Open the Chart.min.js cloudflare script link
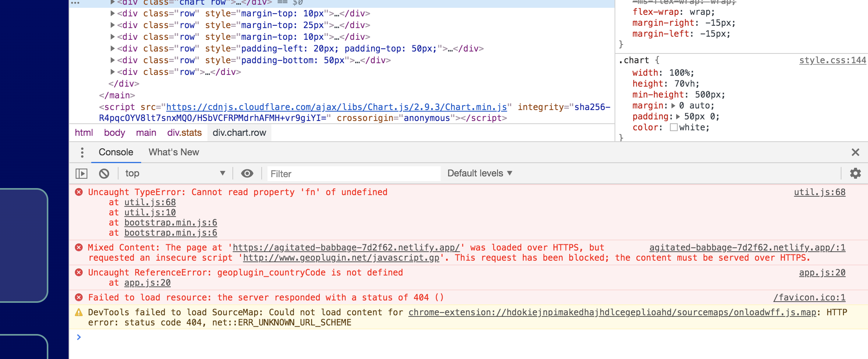 337,107
